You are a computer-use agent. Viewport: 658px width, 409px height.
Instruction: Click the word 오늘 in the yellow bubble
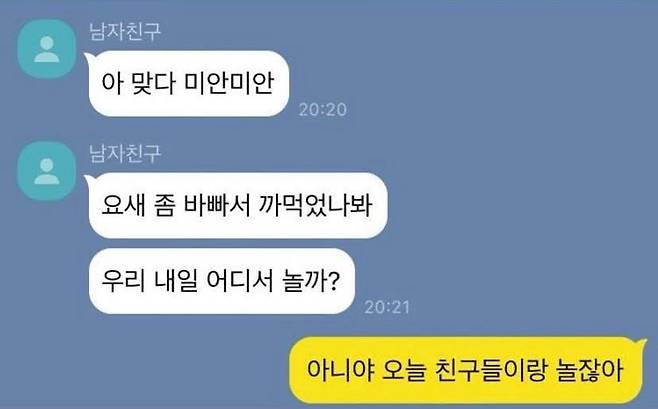coord(404,370)
